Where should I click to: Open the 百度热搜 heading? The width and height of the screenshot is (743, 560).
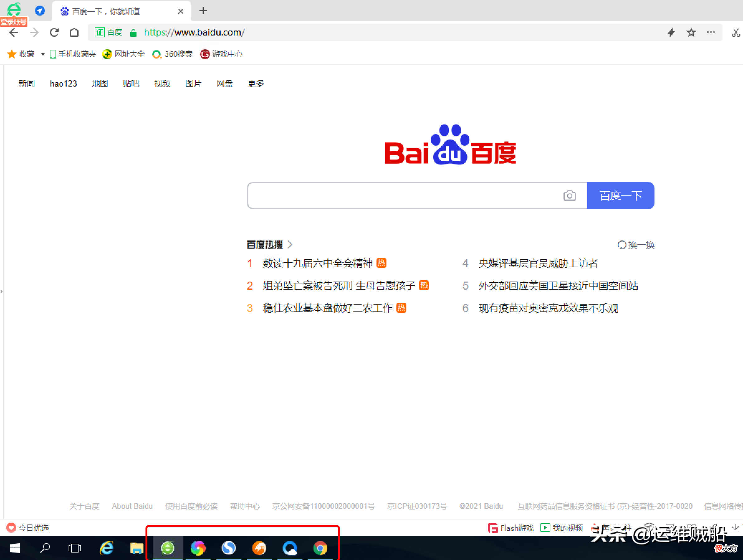coord(265,245)
